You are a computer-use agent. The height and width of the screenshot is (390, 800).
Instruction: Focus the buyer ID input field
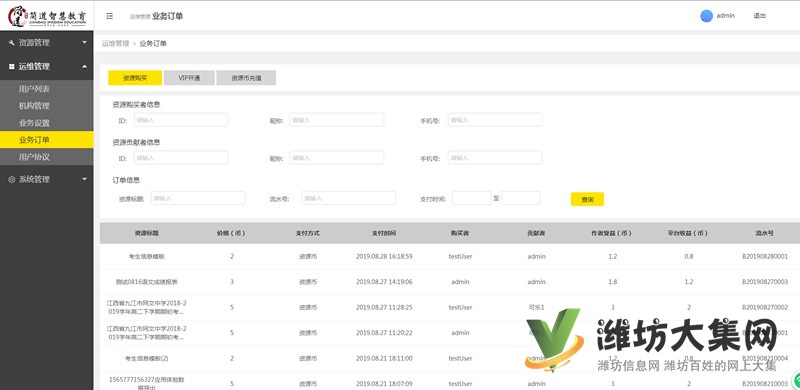coord(181,120)
